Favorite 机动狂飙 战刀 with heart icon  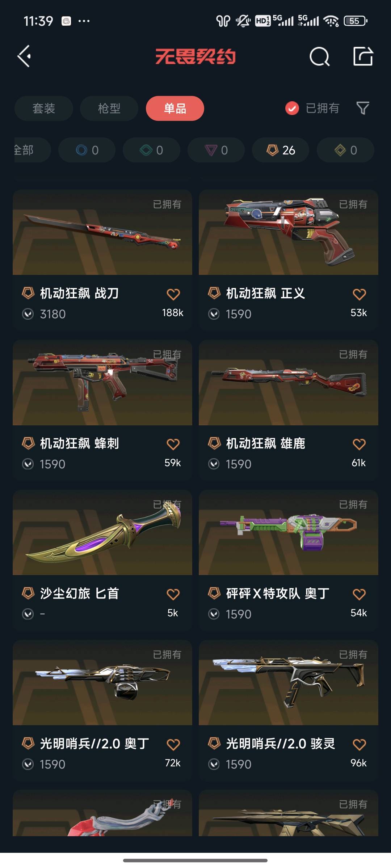173,294
